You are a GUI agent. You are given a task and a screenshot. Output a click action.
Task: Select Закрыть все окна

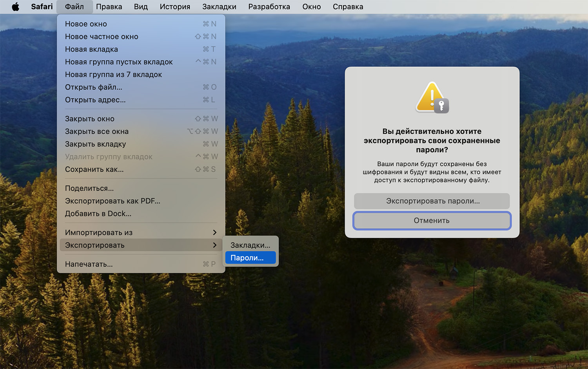pos(141,131)
